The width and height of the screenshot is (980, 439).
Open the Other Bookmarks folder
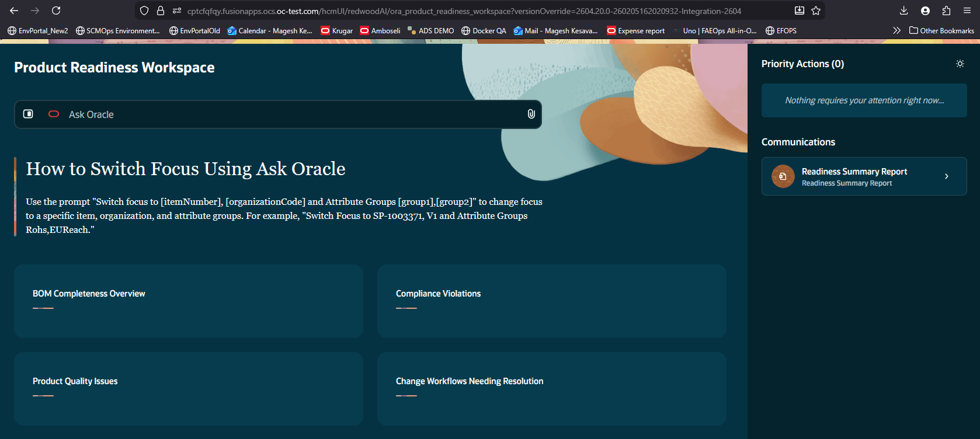(941, 31)
